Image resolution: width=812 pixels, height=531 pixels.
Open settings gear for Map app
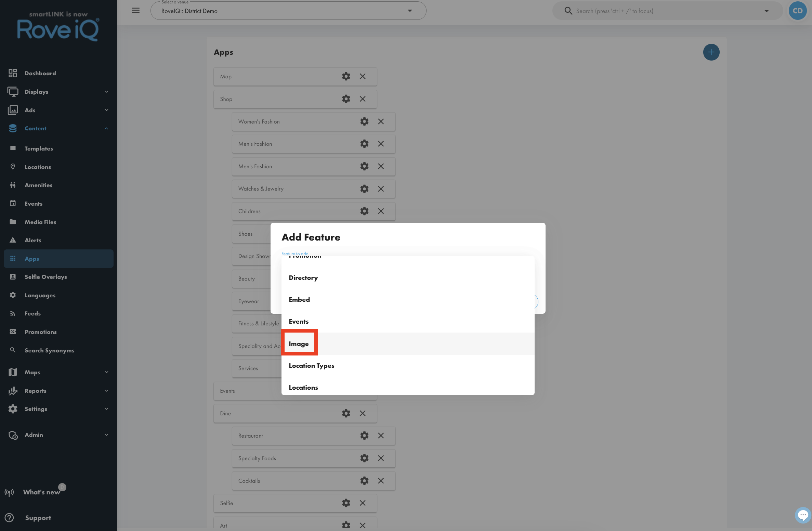pyautogui.click(x=346, y=76)
